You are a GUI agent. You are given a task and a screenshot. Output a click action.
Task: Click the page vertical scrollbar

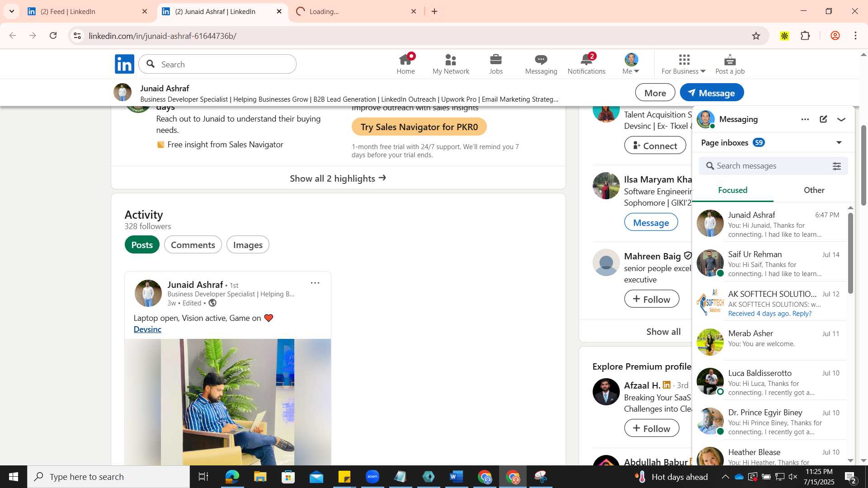click(863, 165)
